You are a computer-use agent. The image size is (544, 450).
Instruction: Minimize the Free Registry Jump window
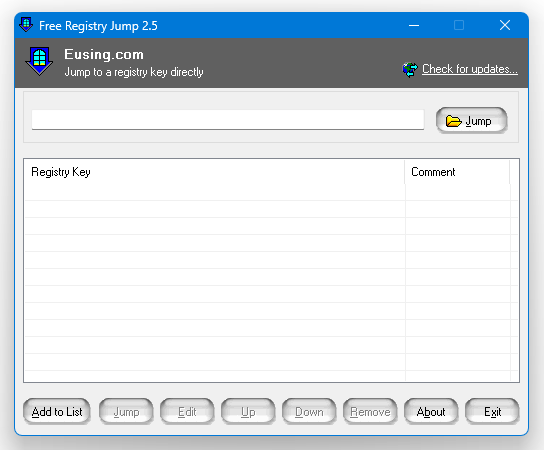point(414,25)
